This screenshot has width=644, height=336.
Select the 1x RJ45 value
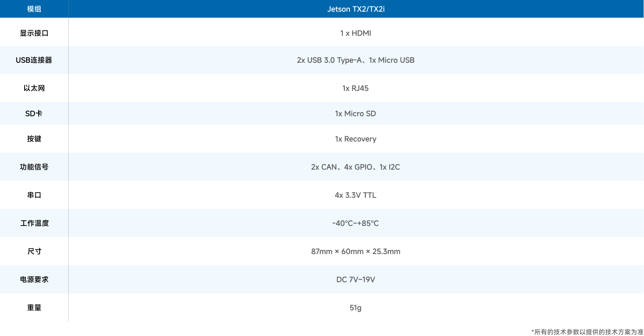[356, 88]
